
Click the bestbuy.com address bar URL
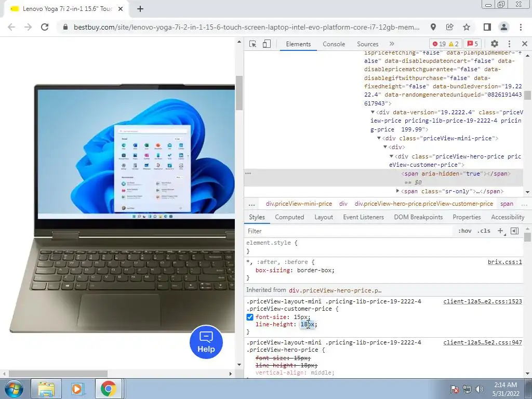246,27
